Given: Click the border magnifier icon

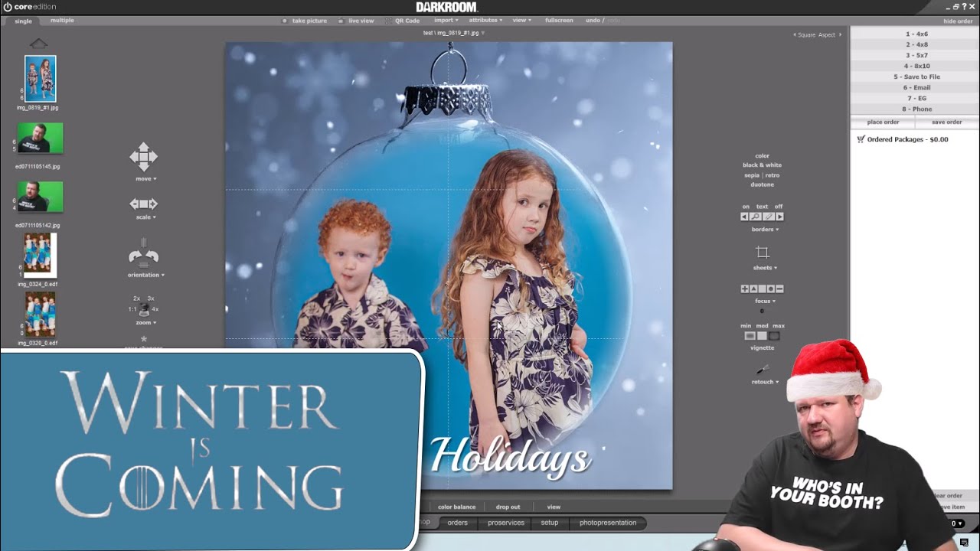Looking at the screenshot, I should point(756,217).
